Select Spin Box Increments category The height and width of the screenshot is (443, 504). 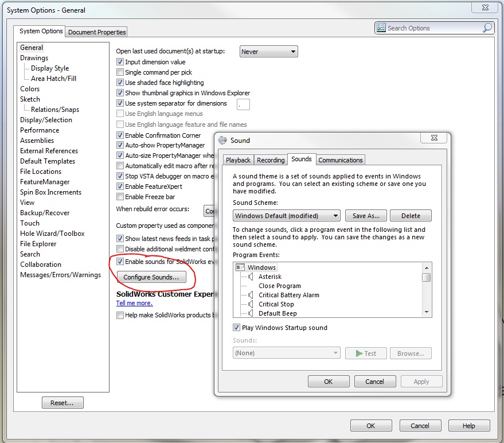point(51,192)
